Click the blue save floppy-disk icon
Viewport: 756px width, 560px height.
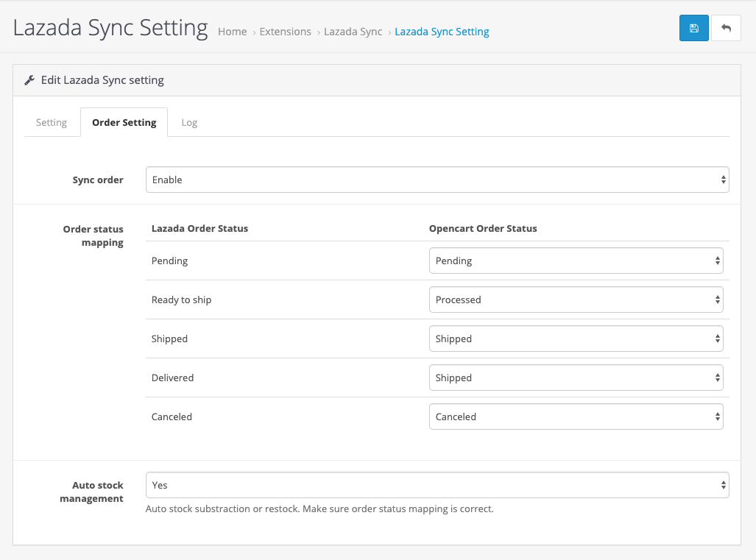pos(693,28)
